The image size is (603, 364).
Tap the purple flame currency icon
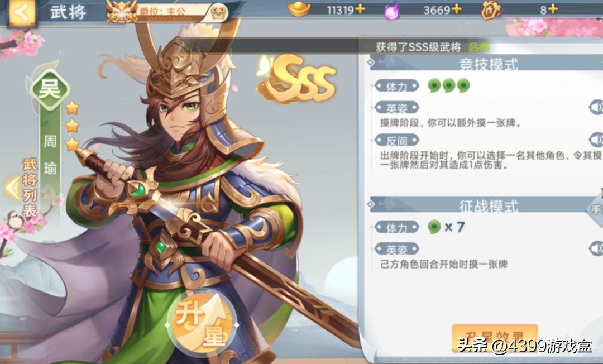(391, 10)
